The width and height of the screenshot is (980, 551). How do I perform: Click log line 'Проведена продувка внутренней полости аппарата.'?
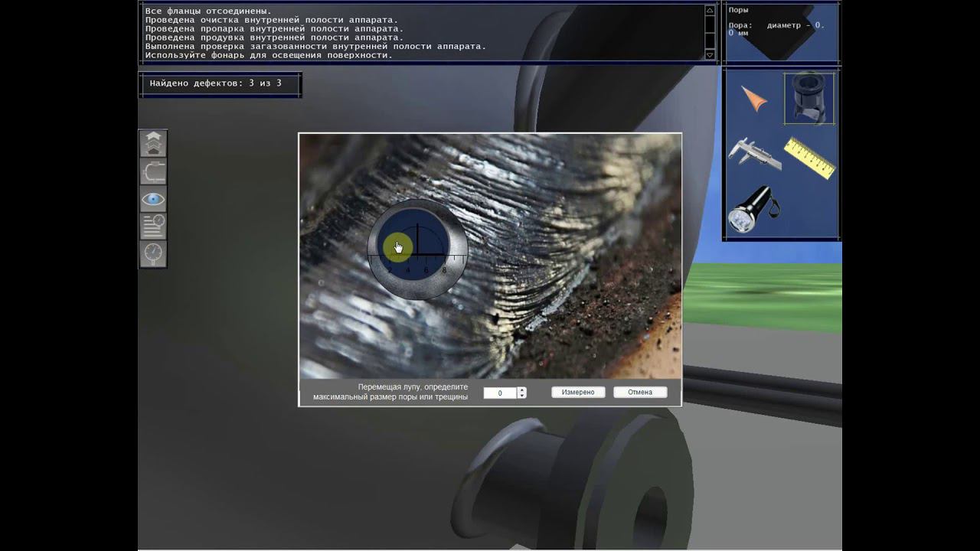274,37
